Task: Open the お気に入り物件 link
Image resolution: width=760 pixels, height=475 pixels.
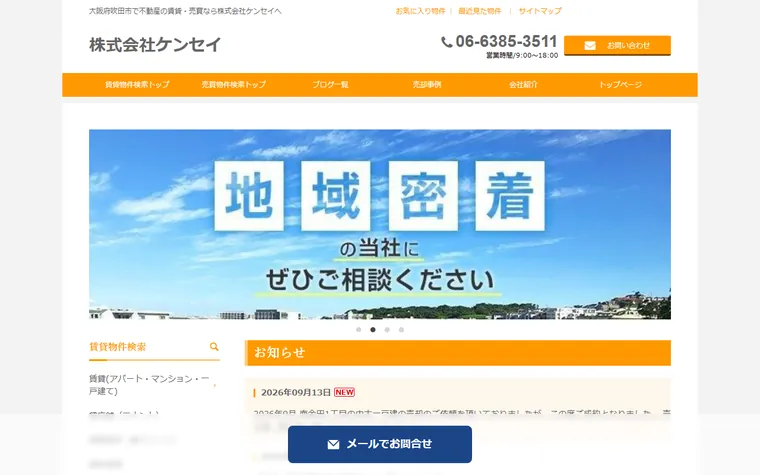Action: pyautogui.click(x=420, y=11)
